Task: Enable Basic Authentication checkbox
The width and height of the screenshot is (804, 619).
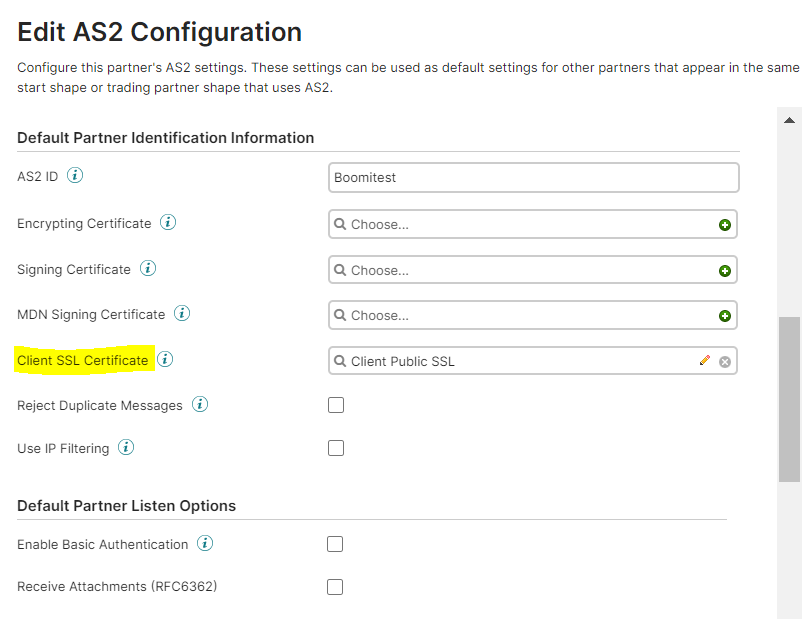Action: [x=335, y=543]
